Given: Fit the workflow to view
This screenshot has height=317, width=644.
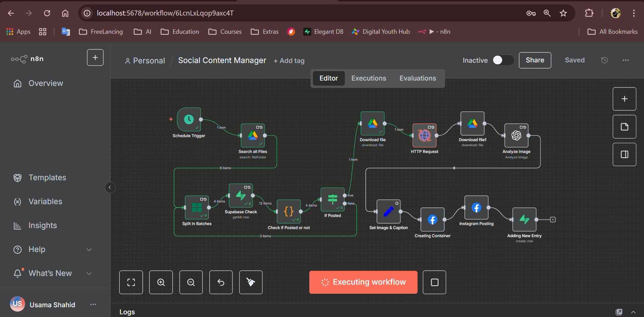Looking at the screenshot, I should (x=131, y=282).
